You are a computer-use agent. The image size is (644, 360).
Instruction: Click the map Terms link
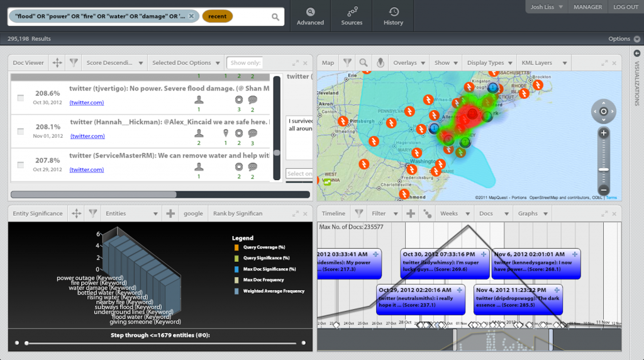pos(611,198)
